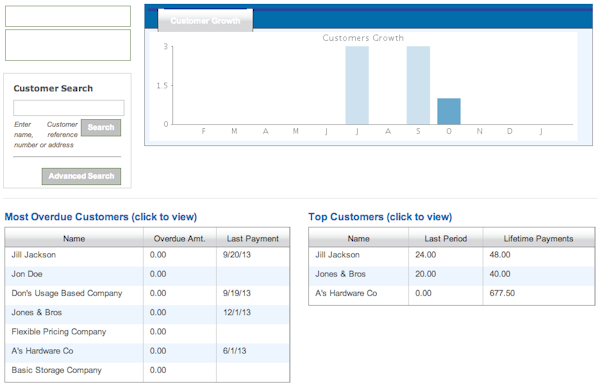Viewport: 600px width, 389px height.
Task: Select A's Hardware Co in Top Customers
Action: point(452,293)
